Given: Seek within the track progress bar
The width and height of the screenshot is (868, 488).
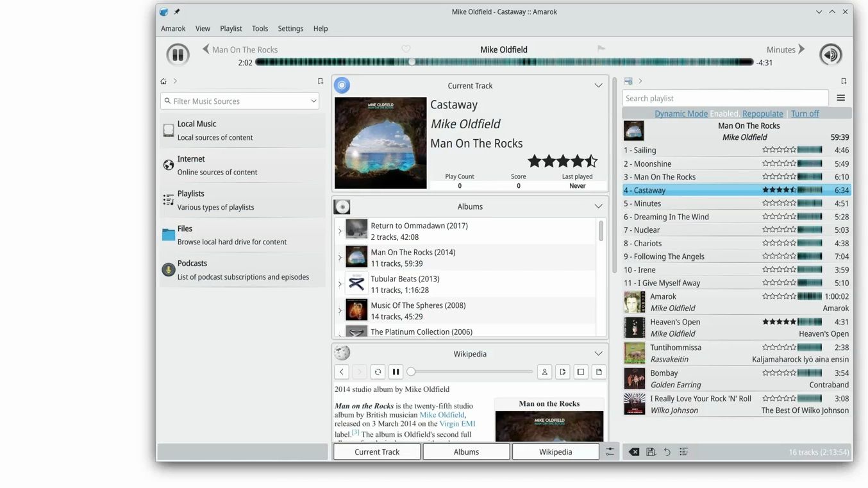Looking at the screenshot, I should pyautogui.click(x=505, y=62).
